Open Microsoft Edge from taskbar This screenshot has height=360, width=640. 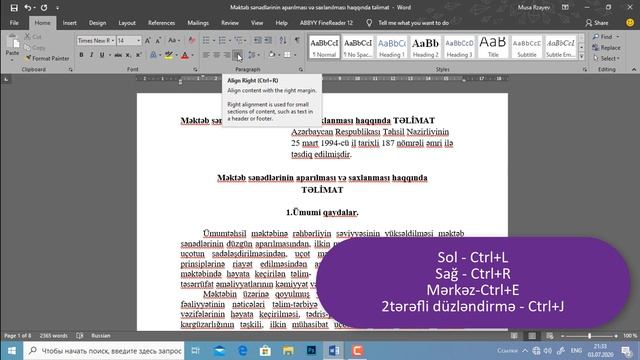coord(242,351)
